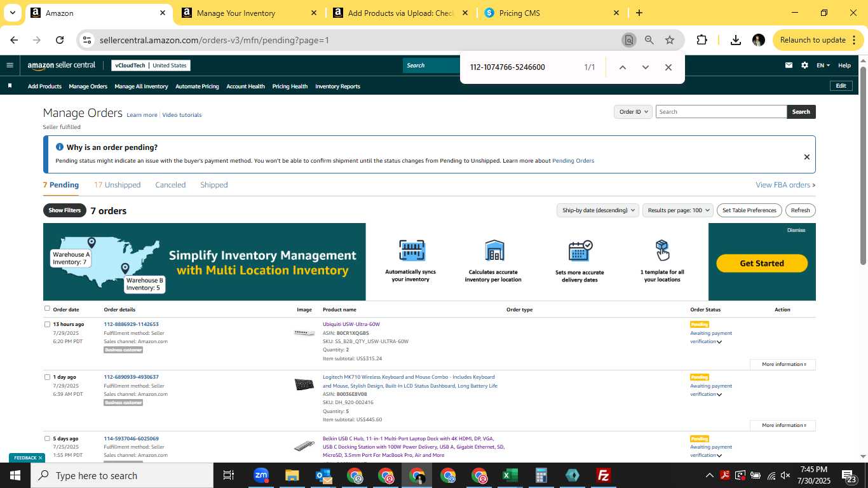Open Account Health nav item
Screen dimensions: 868x488
pyautogui.click(x=245, y=86)
